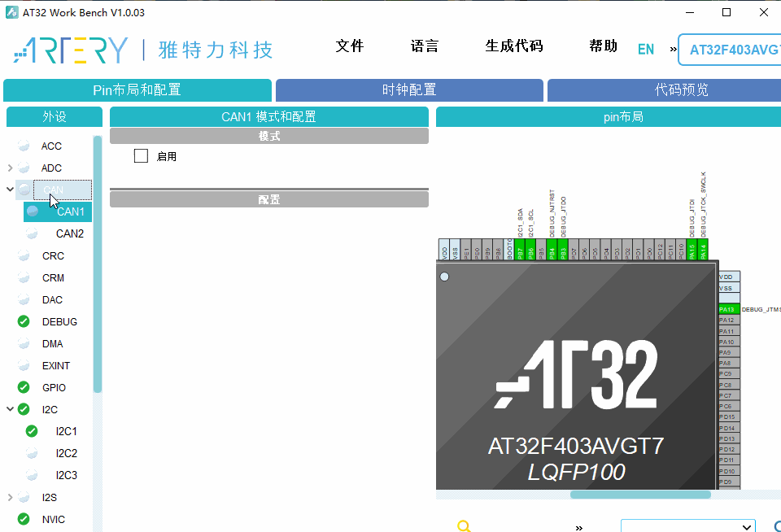The height and width of the screenshot is (532, 781).
Task: Click the green PA15 pin on the chip
Action: pyautogui.click(x=692, y=249)
